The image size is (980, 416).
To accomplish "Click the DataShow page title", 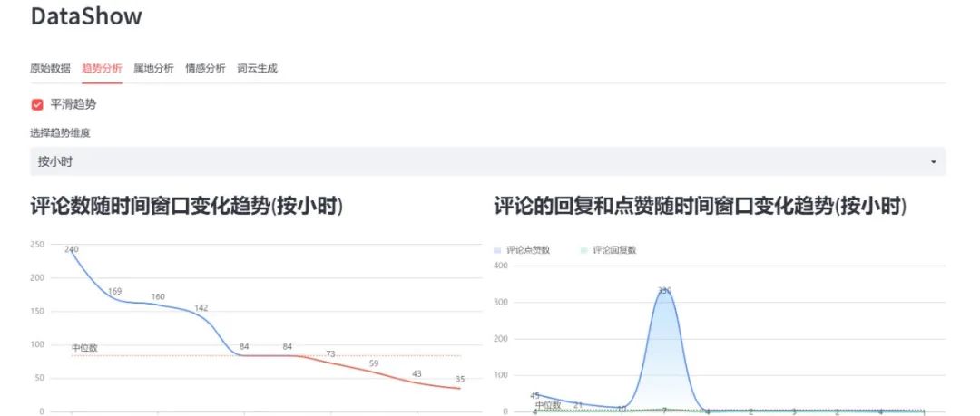I will click(x=86, y=16).
